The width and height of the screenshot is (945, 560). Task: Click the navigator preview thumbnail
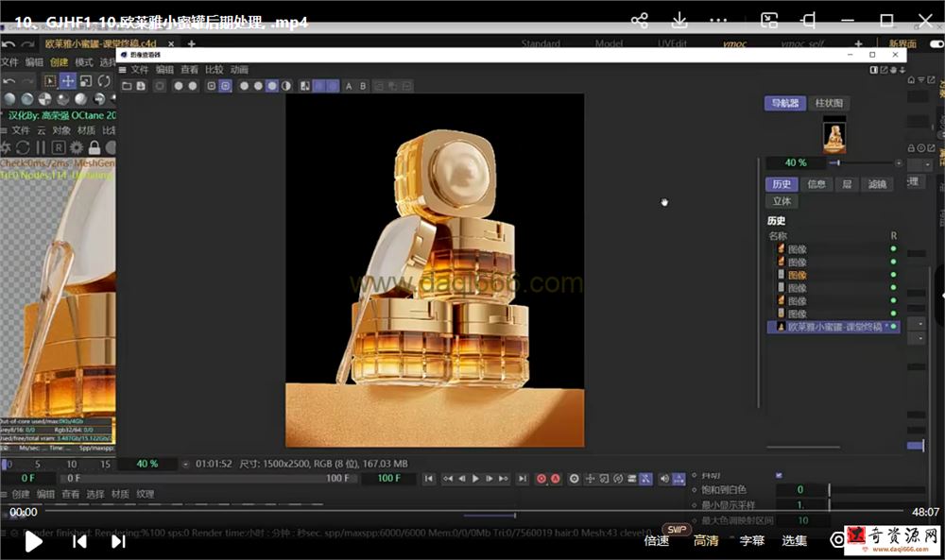coord(834,136)
